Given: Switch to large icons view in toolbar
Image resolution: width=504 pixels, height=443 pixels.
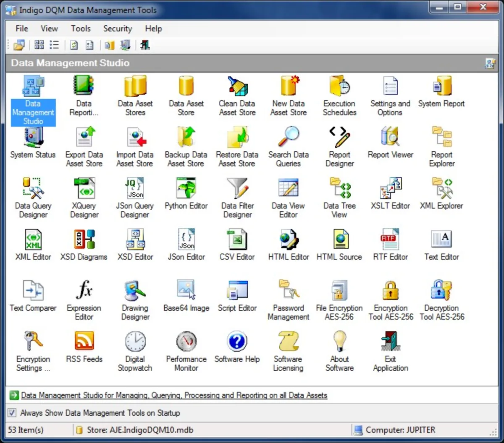Looking at the screenshot, I should click(x=39, y=45).
